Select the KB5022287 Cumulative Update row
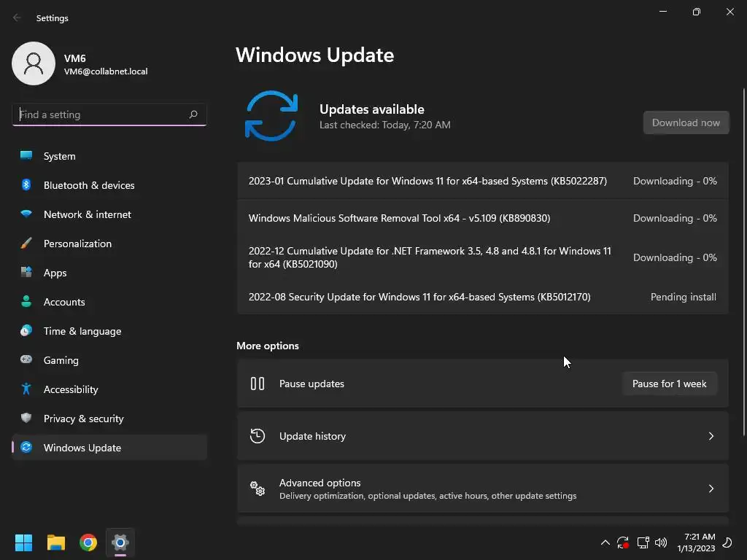747x560 pixels. [x=483, y=181]
